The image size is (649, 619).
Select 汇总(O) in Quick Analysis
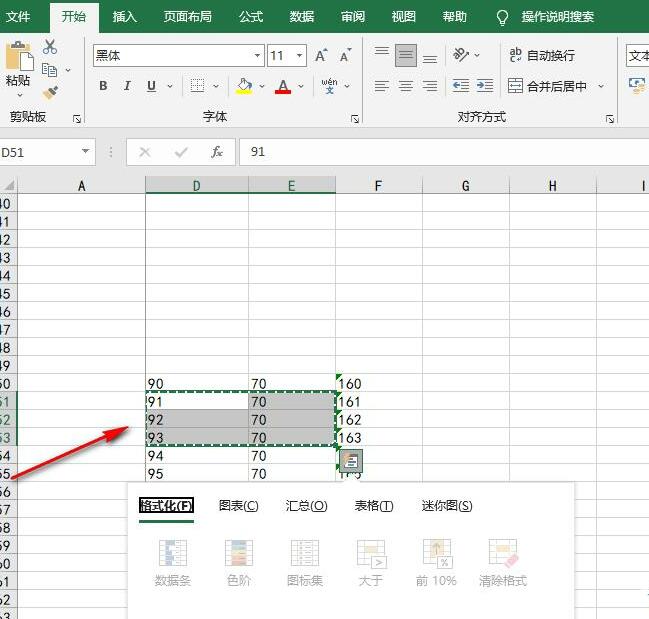[x=306, y=506]
